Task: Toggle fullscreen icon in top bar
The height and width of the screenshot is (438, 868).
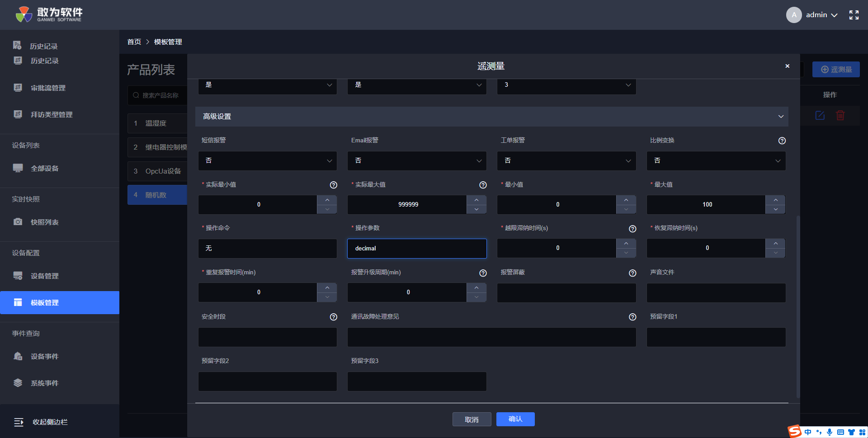Action: click(x=854, y=15)
